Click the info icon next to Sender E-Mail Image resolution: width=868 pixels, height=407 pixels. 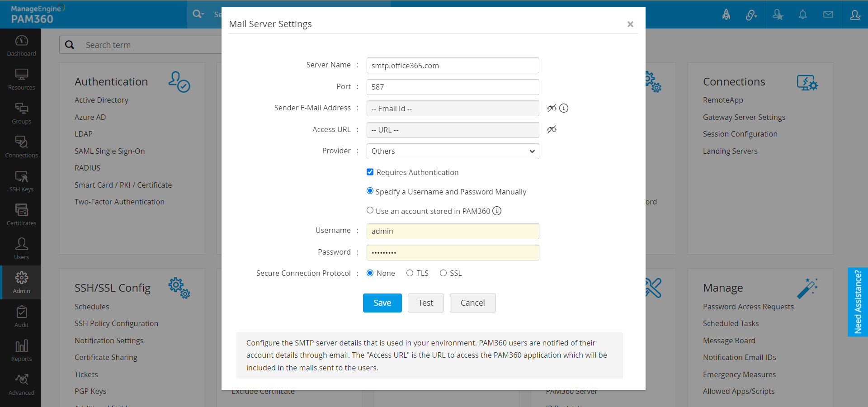click(564, 108)
